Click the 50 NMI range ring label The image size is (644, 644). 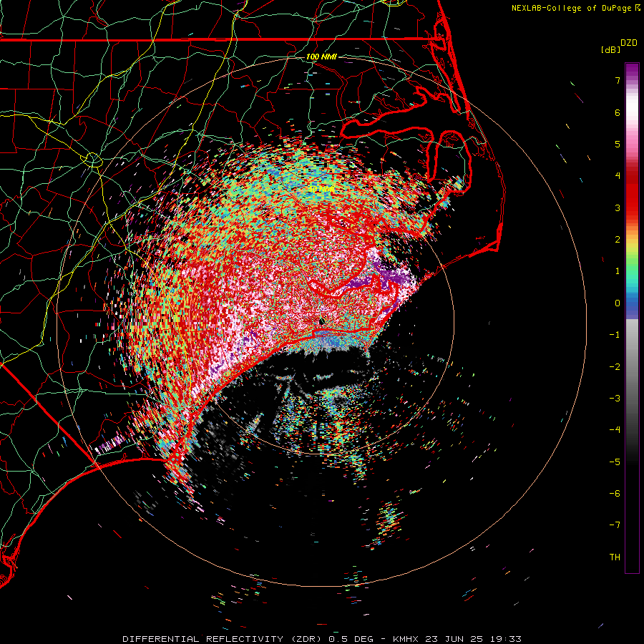coord(321,189)
